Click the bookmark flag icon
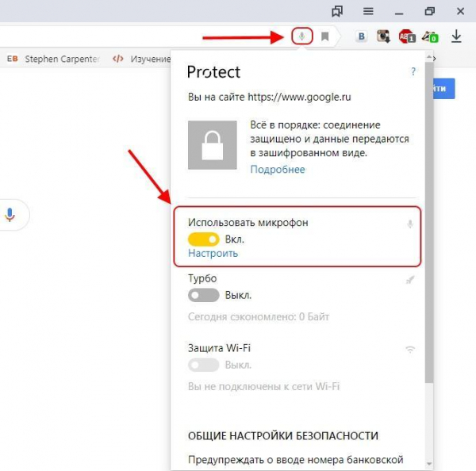Image resolution: width=476 pixels, height=471 pixels. [324, 36]
